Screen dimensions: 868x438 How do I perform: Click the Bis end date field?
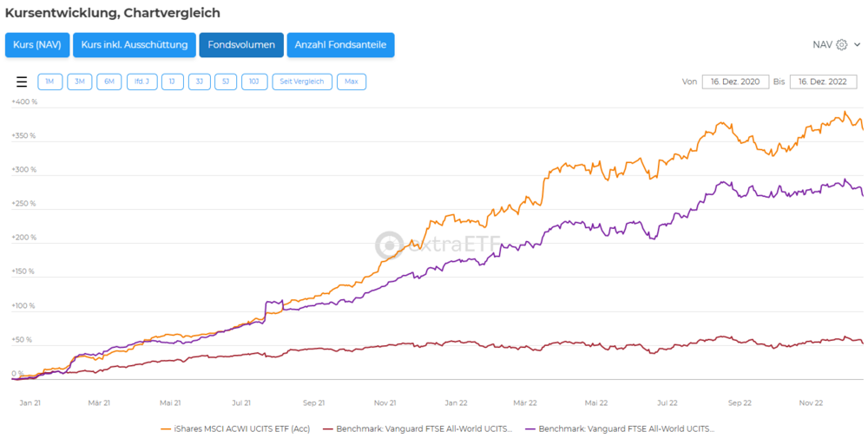[823, 82]
